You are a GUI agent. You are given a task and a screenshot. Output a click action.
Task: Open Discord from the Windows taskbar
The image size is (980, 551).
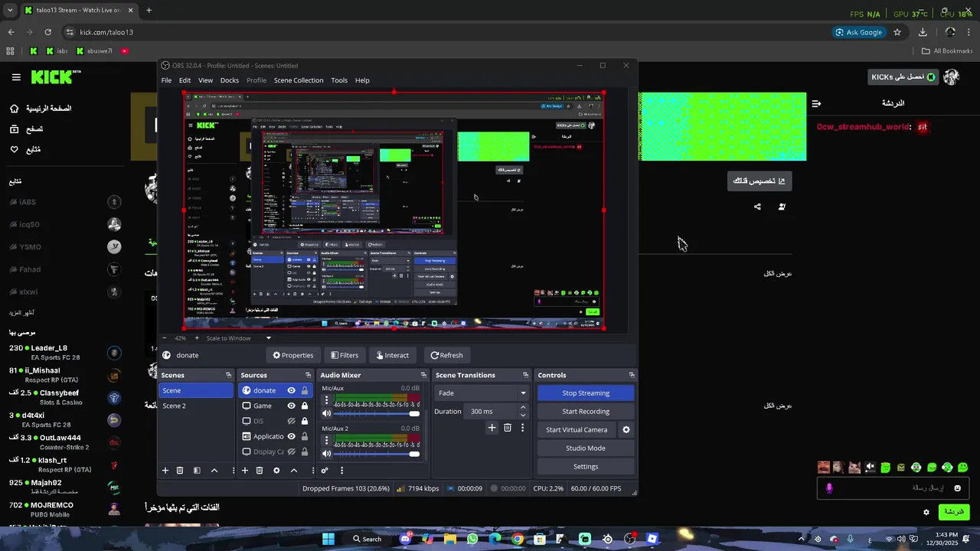coord(406,539)
